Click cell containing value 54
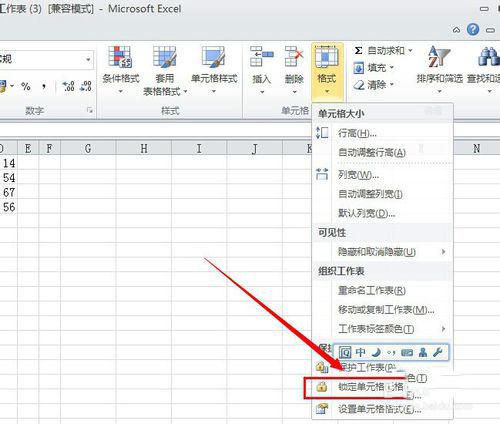500x424 pixels. point(8,178)
